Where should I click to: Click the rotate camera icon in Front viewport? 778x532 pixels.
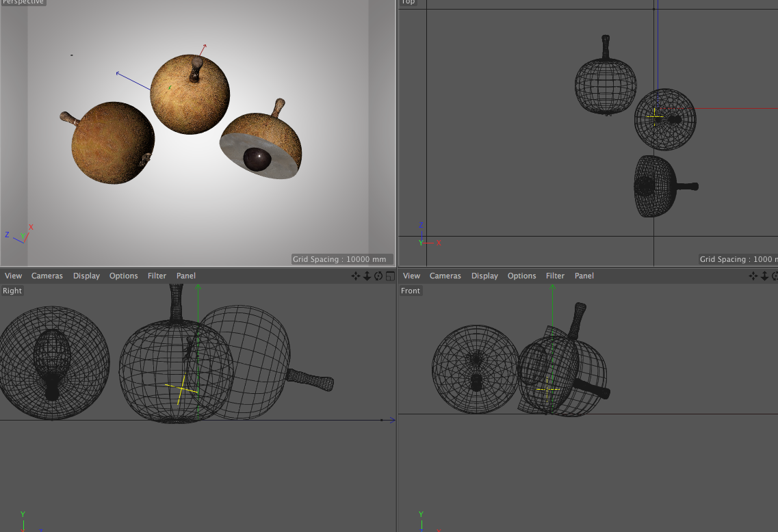click(775, 276)
